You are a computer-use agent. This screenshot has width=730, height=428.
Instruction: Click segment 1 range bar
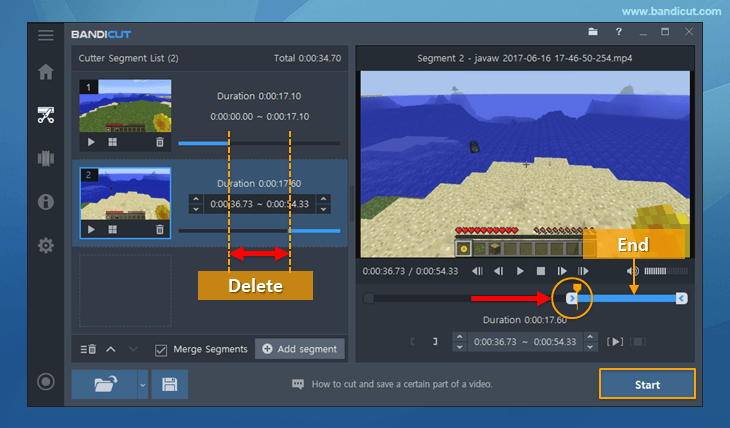coord(259,143)
